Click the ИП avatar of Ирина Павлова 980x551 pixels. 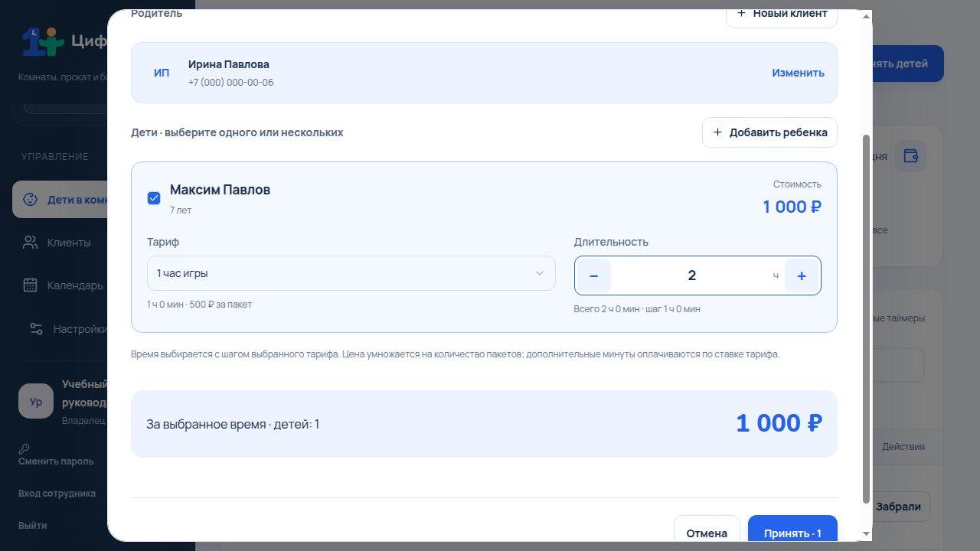(x=162, y=73)
